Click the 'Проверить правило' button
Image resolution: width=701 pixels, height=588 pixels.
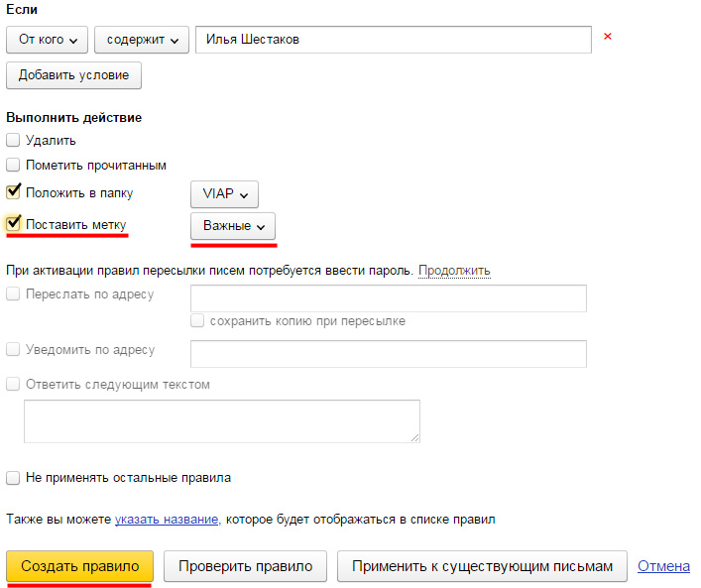pyautogui.click(x=246, y=566)
